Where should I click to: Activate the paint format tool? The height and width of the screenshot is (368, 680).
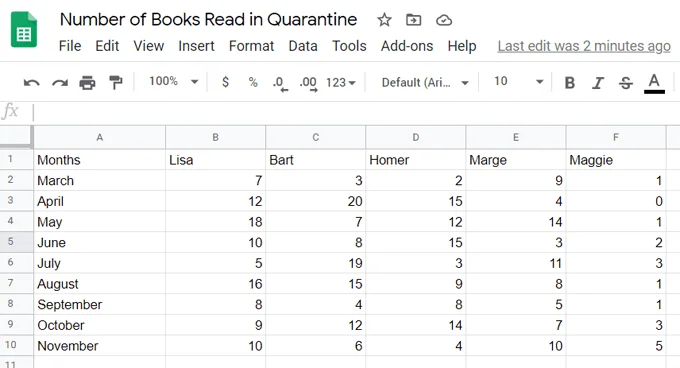click(115, 82)
